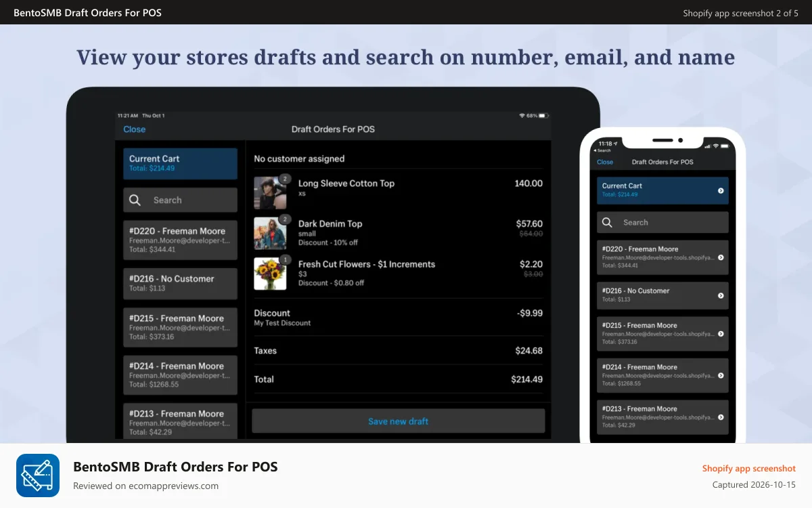Click My Test Discount label

coord(282,323)
